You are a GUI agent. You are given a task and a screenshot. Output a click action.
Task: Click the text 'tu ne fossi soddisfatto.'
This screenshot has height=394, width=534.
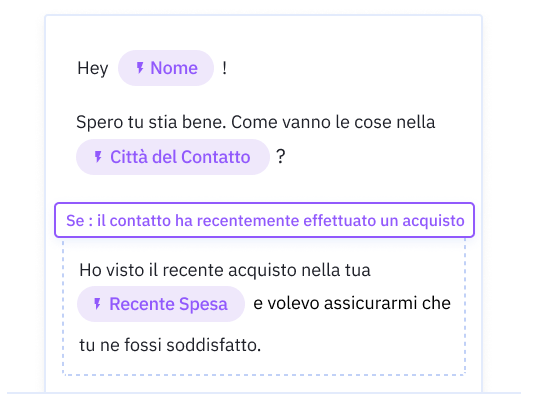(x=170, y=345)
